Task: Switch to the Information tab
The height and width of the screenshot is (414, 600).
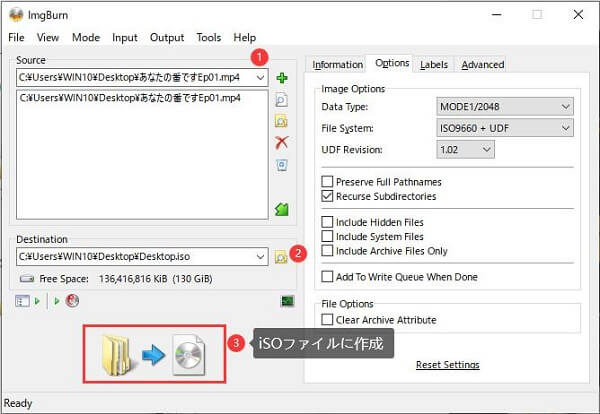Action: (x=338, y=65)
